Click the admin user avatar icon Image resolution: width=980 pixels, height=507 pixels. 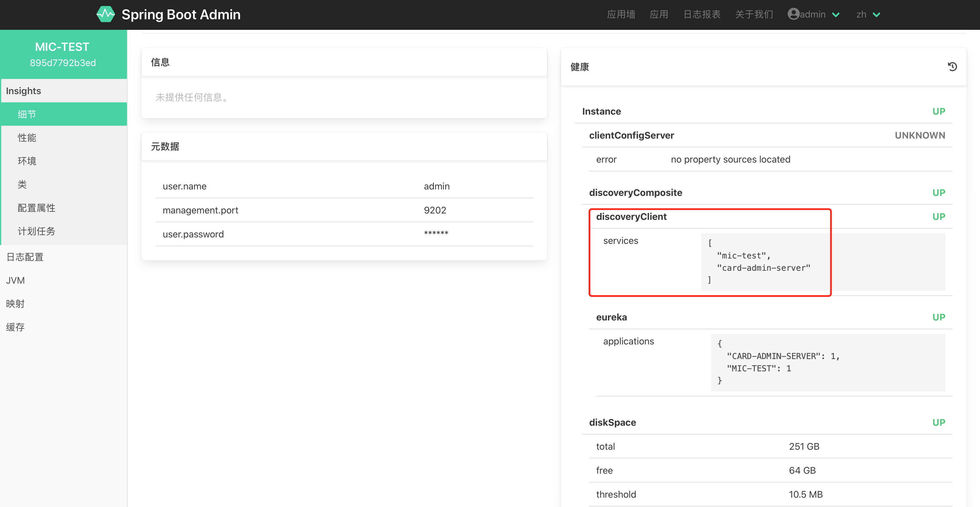pos(793,14)
